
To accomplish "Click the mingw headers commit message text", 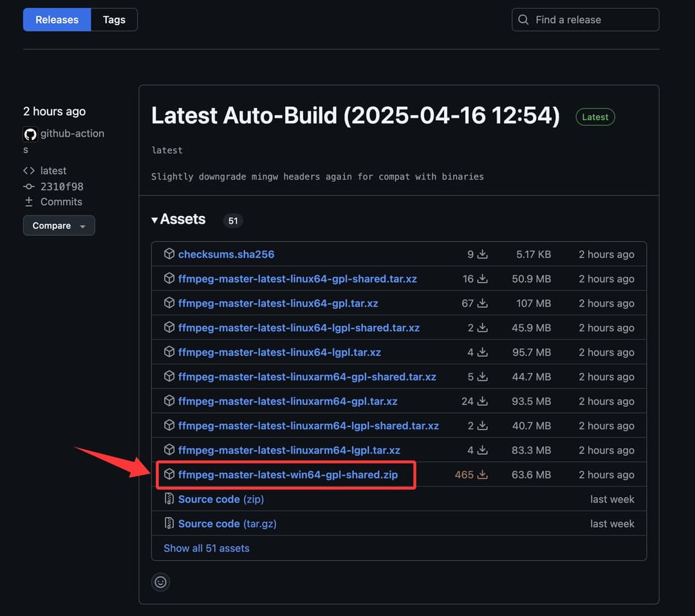I will (x=317, y=177).
